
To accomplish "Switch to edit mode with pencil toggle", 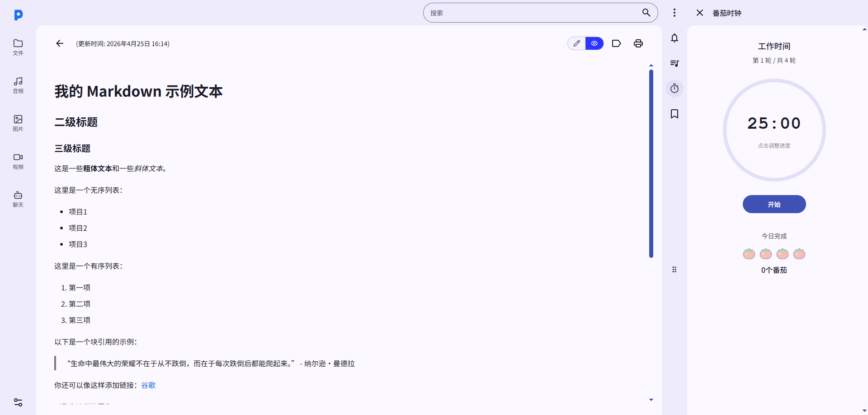I will click(x=576, y=43).
